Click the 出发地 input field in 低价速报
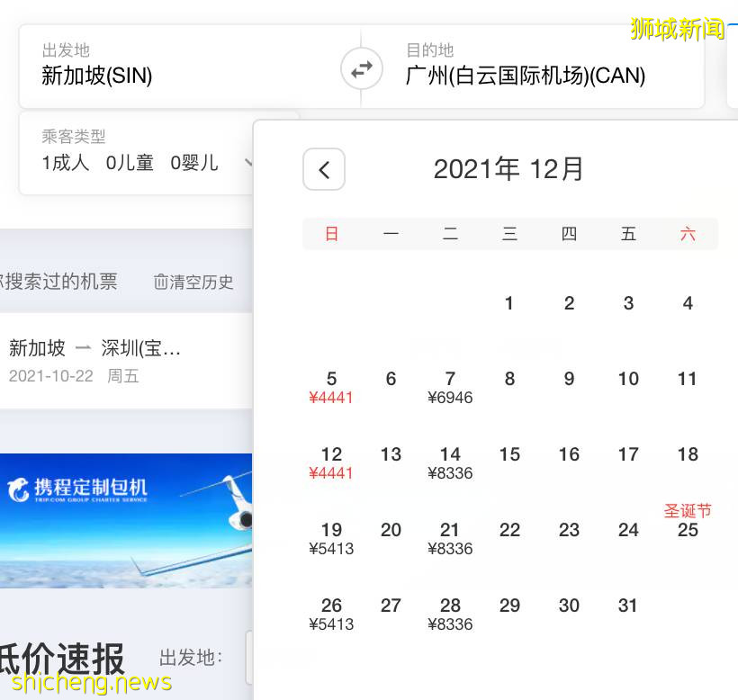The height and width of the screenshot is (700, 738). click(252, 659)
